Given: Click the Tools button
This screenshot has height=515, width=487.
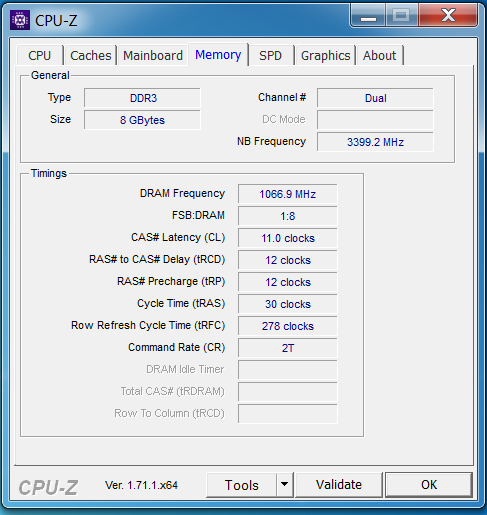Looking at the screenshot, I should click(242, 485).
